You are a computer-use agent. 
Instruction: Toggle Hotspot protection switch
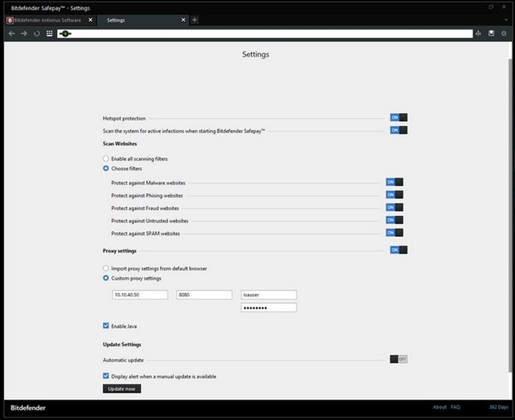click(399, 118)
